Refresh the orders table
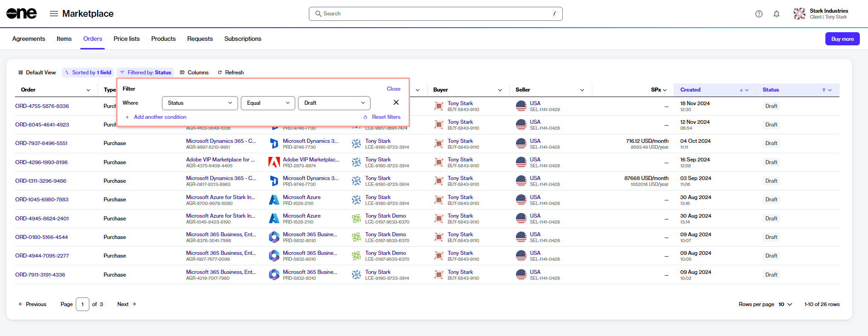Viewport: 868px width, 336px height. click(230, 73)
